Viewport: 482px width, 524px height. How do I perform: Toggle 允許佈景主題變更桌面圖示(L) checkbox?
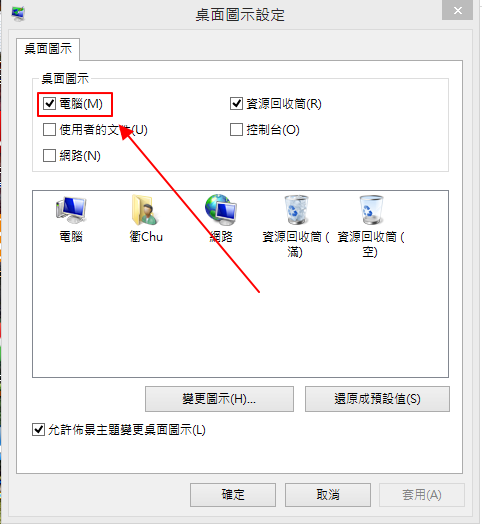click(x=38, y=430)
